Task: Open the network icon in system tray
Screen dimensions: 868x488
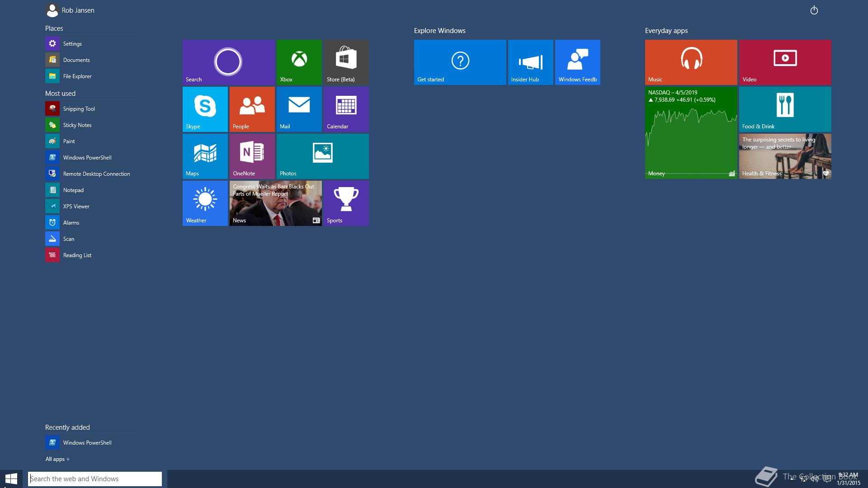Action: [x=803, y=479]
